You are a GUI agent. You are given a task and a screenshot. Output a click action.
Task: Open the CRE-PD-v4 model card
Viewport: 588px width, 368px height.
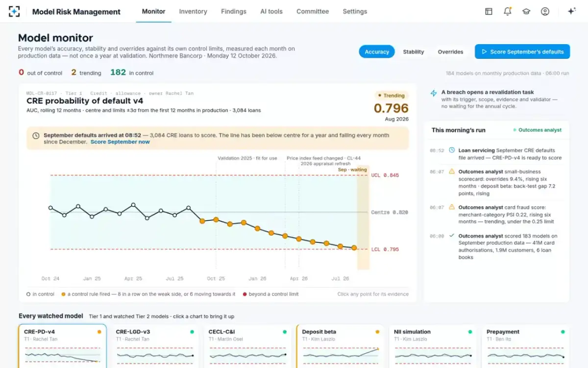tap(62, 346)
